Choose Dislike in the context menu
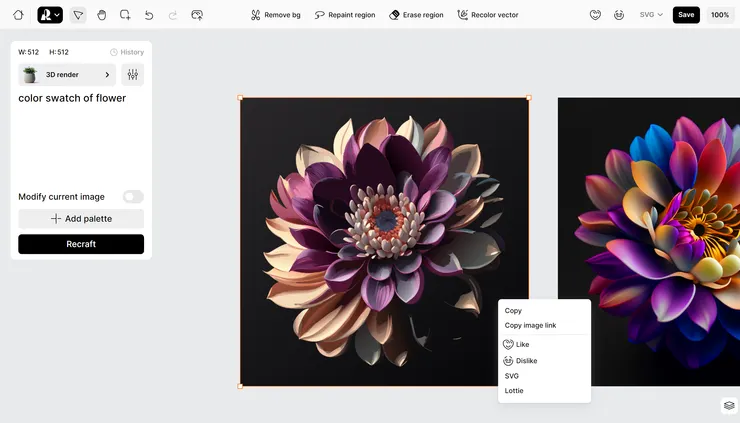740x423 pixels. [520, 361]
